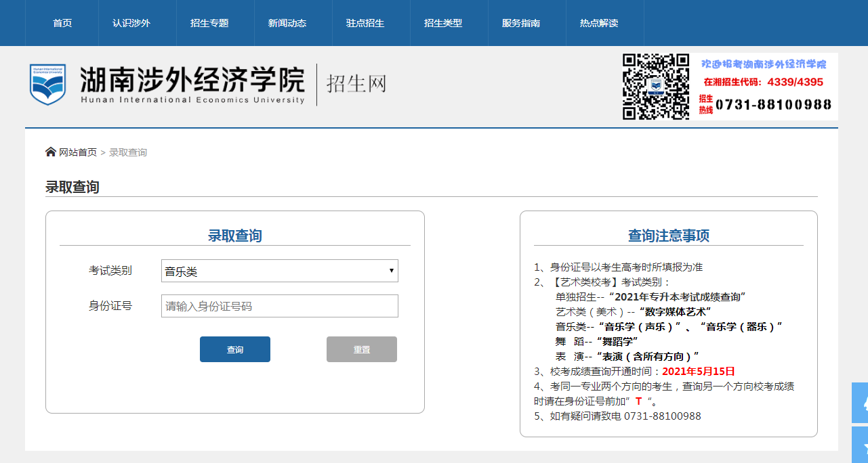Open the 考试类别 dropdown showing 音乐类
868x463 pixels.
pos(279,270)
